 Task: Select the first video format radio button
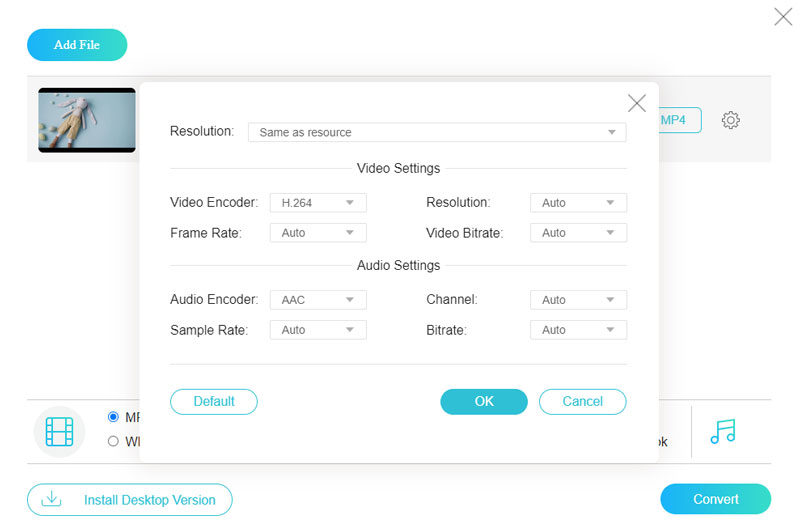(x=113, y=417)
